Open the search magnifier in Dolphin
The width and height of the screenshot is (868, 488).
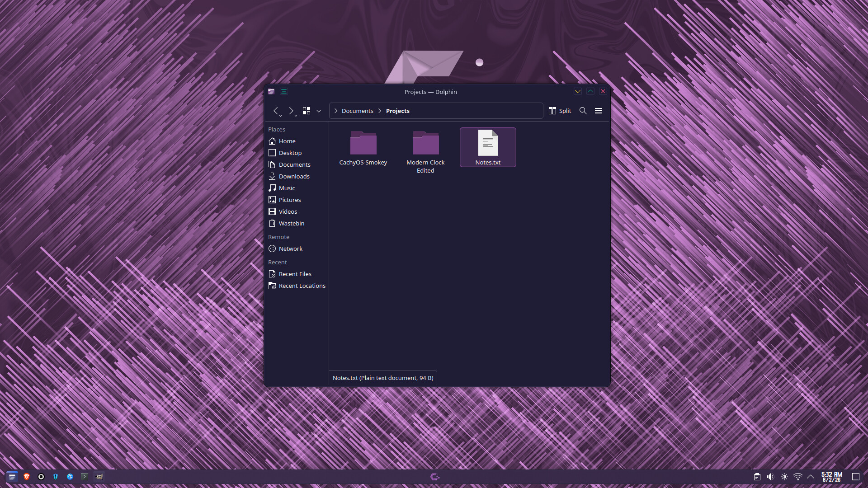[583, 111]
